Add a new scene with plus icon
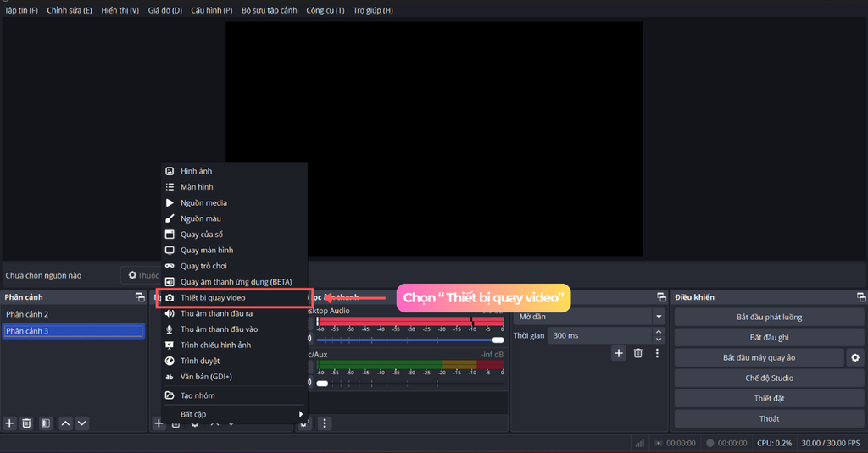The height and width of the screenshot is (453, 868). pos(9,423)
